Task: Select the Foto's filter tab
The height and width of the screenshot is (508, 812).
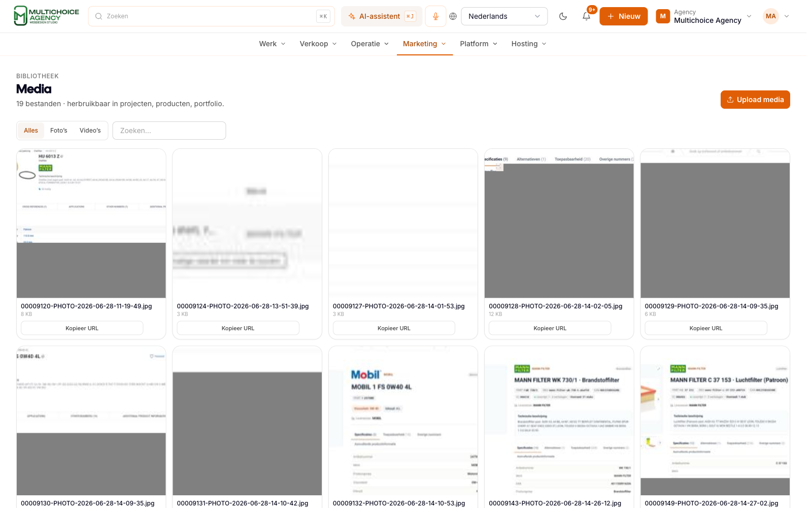Action: tap(59, 131)
